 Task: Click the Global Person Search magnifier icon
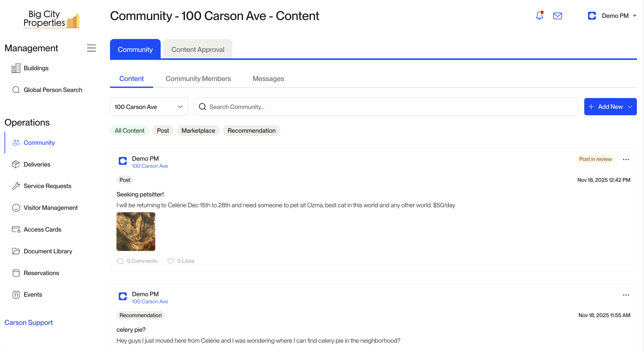[x=16, y=90]
